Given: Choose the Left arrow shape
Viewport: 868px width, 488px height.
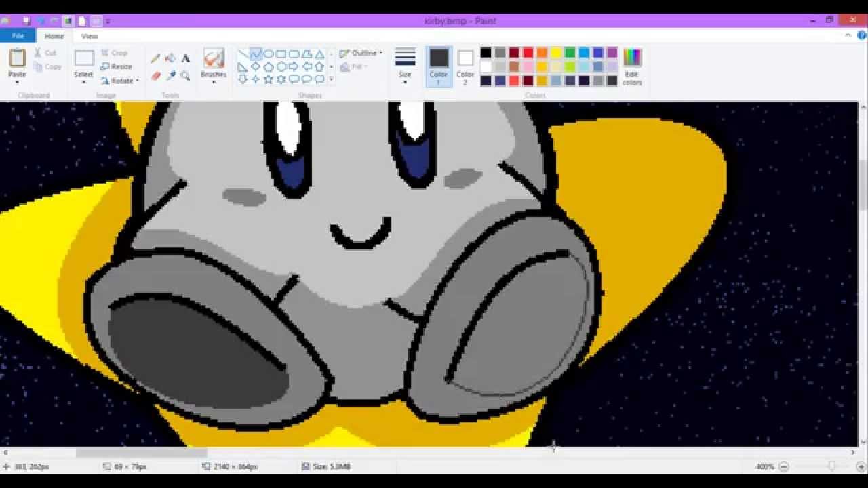Looking at the screenshot, I should [x=307, y=66].
